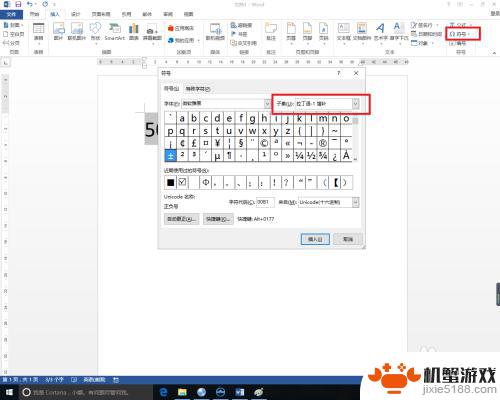Click the 插入 (Insert) button in dialog
Image resolution: width=500 pixels, height=400 pixels.
(x=315, y=239)
